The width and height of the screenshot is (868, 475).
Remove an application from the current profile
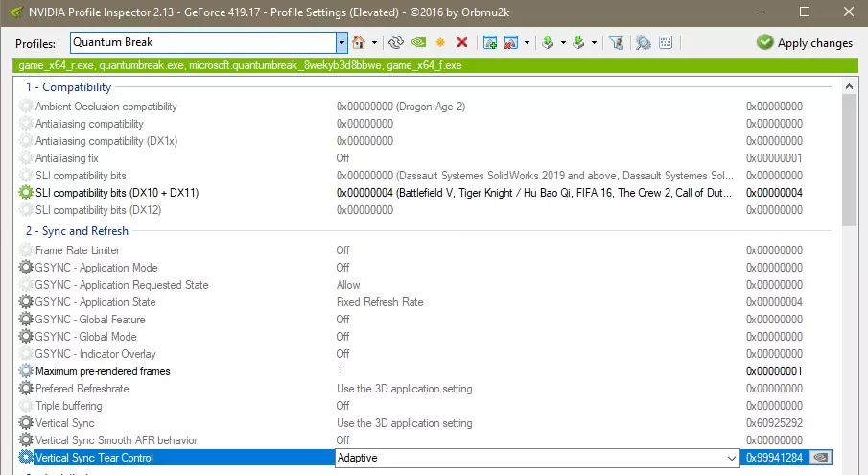point(511,42)
